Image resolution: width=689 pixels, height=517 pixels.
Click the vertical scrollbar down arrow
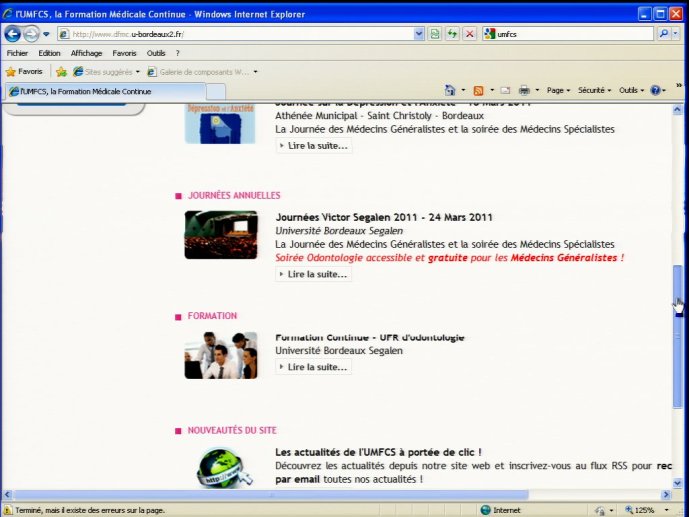tap(677, 483)
